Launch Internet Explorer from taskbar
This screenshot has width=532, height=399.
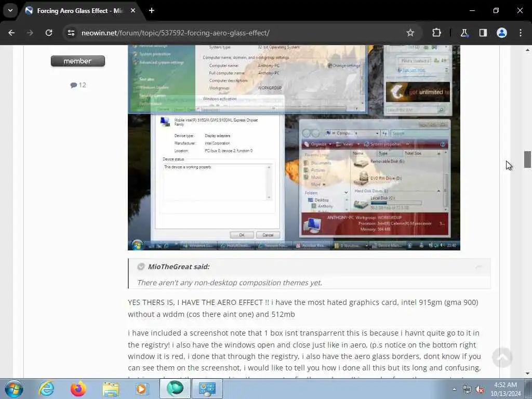pyautogui.click(x=46, y=389)
